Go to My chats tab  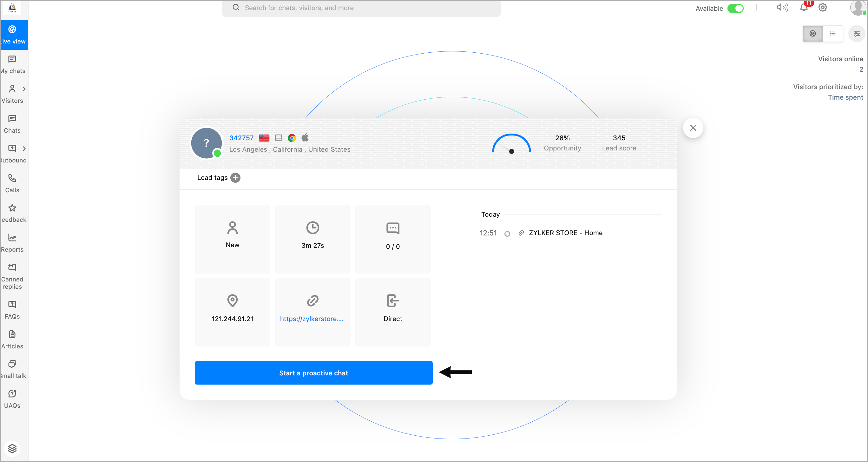(x=12, y=64)
